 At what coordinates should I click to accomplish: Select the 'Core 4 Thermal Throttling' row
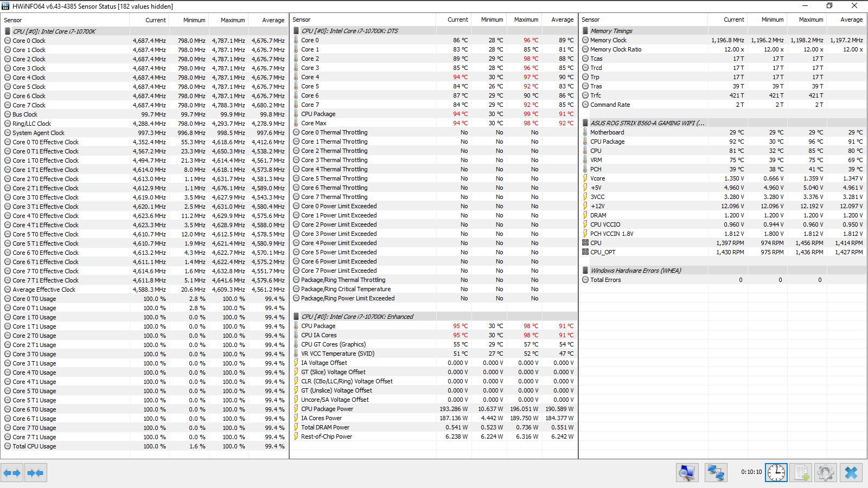tap(434, 169)
